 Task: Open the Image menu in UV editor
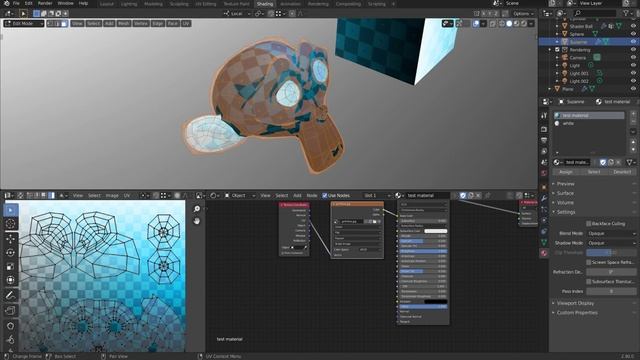[112, 196]
